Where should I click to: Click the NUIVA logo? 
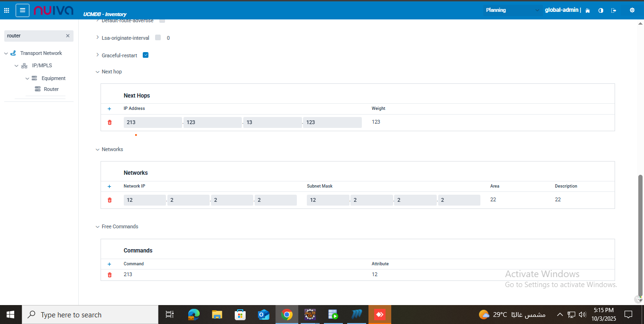(54, 10)
